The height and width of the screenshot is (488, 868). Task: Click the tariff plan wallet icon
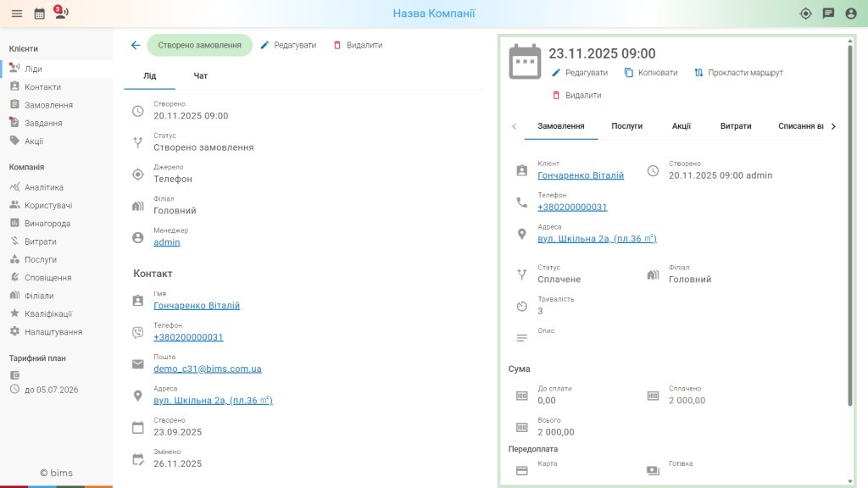click(15, 375)
